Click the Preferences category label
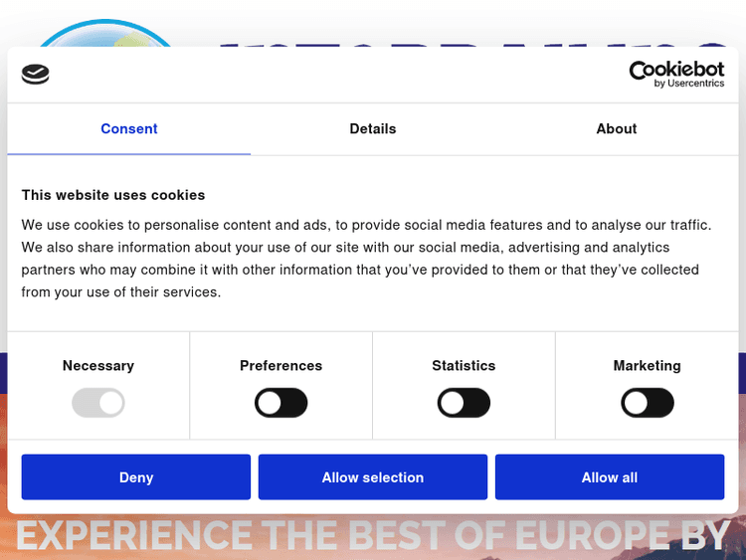Image resolution: width=746 pixels, height=560 pixels. click(x=281, y=366)
